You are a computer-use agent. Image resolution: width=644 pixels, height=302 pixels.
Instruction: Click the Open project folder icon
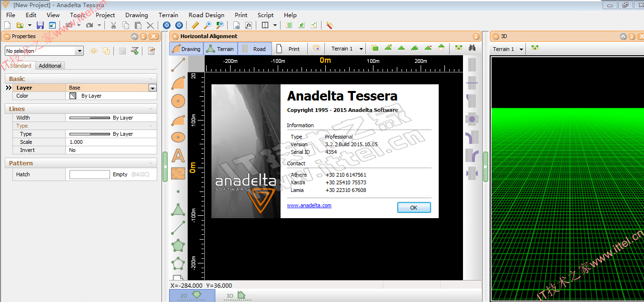[20, 25]
